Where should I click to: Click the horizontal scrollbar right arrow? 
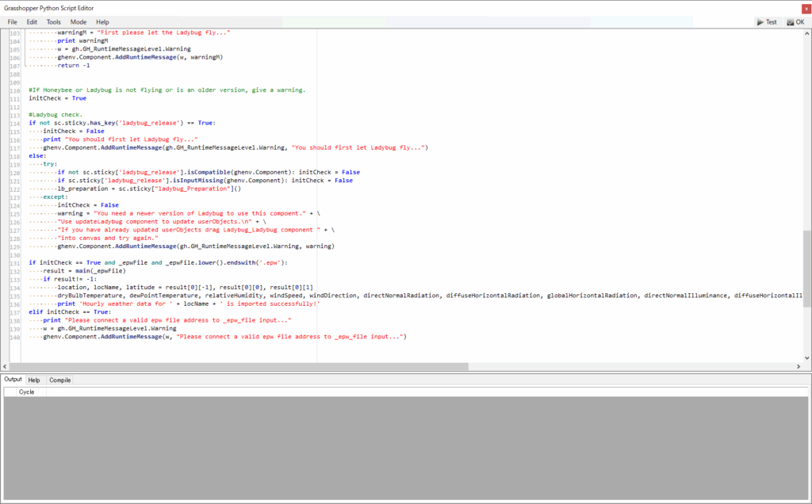click(x=799, y=367)
